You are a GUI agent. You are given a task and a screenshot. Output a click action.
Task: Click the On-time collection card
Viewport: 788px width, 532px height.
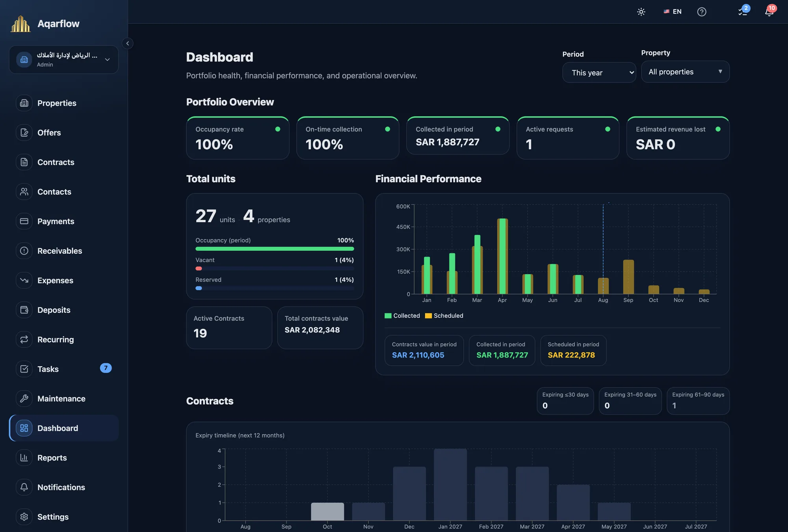[348, 138]
